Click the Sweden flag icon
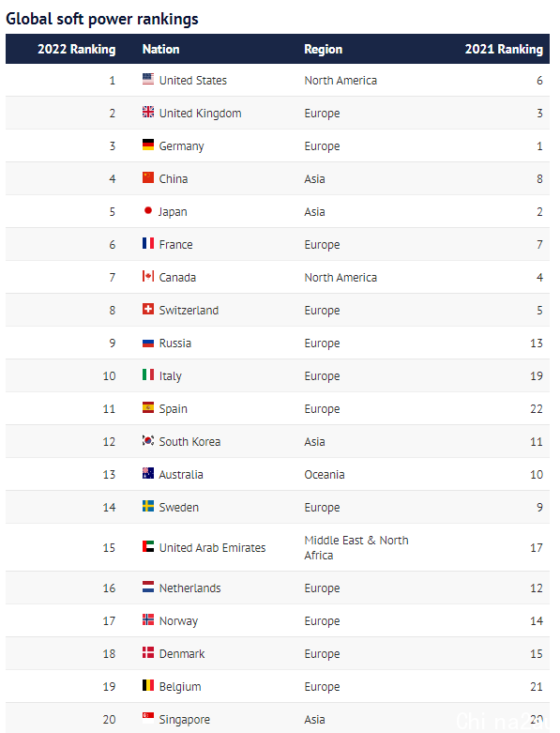The image size is (560, 733). tap(148, 506)
